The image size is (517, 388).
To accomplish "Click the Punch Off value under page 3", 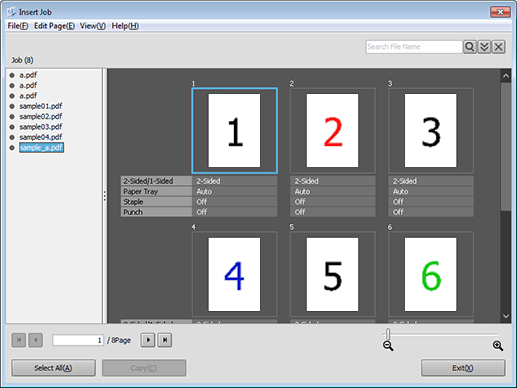I will [x=431, y=212].
